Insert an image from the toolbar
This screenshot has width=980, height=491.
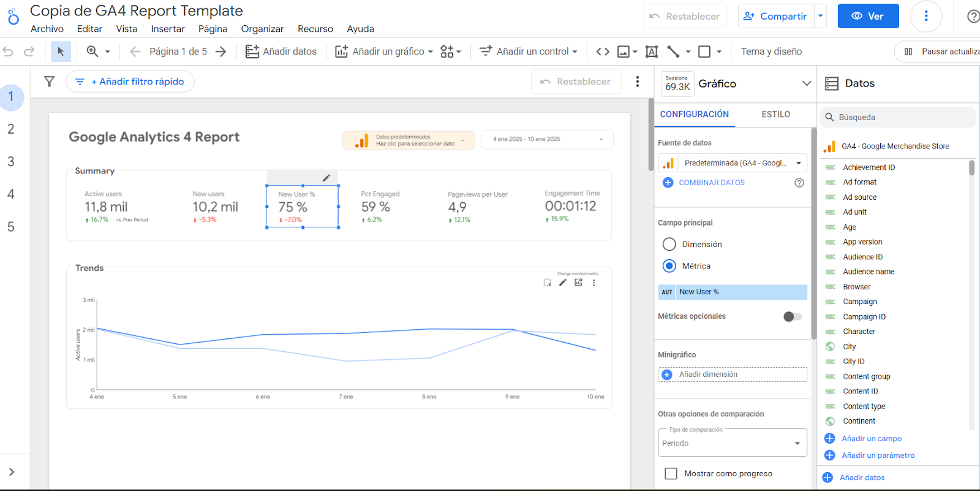[624, 51]
